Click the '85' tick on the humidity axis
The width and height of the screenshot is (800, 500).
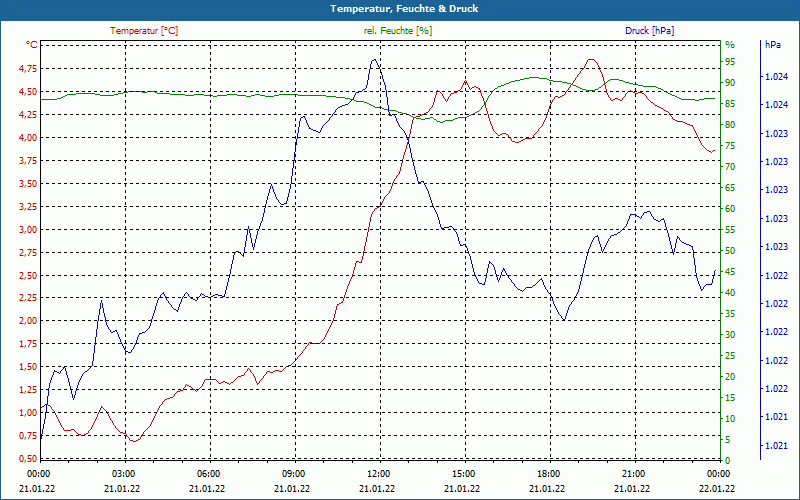coord(730,104)
